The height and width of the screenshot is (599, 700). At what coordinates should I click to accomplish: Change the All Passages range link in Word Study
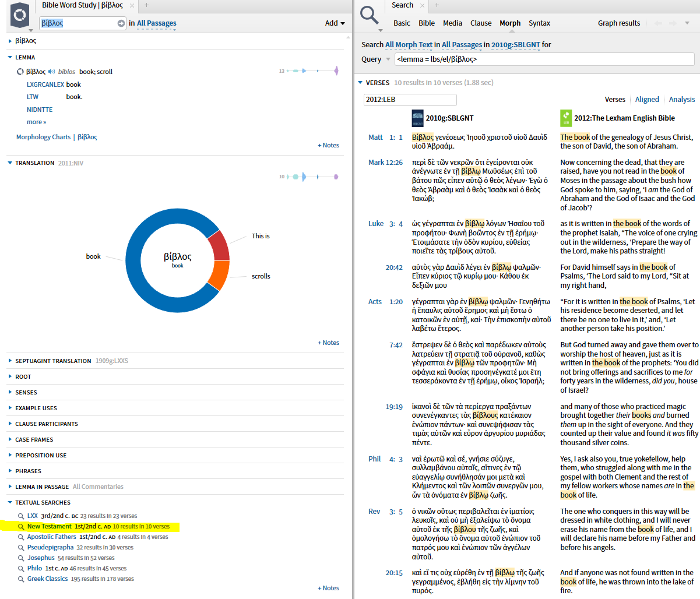(x=157, y=23)
